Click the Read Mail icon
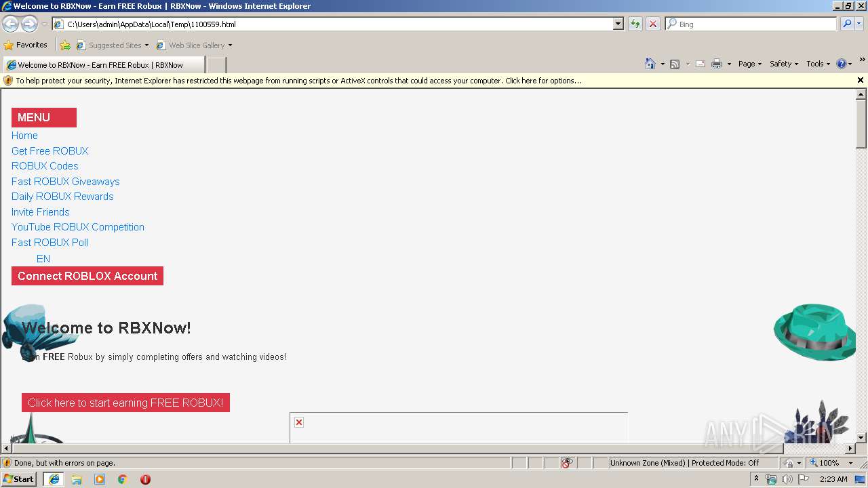 click(x=701, y=64)
